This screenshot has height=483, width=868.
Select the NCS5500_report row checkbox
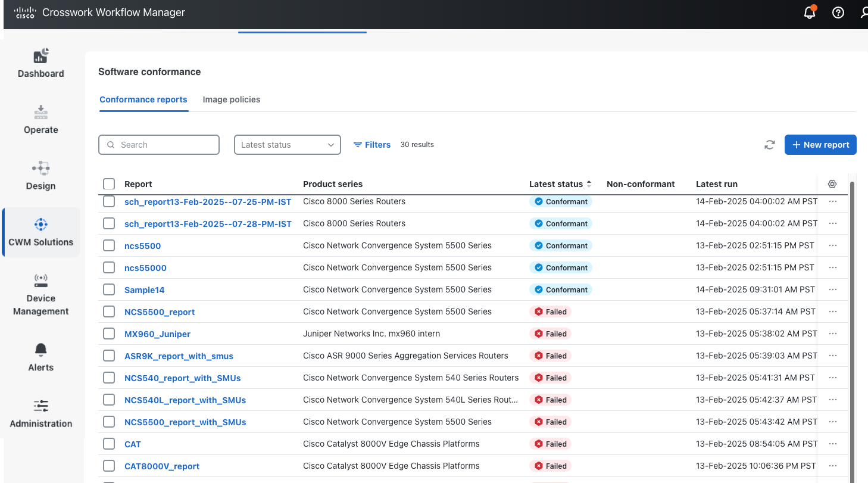pyautogui.click(x=109, y=311)
